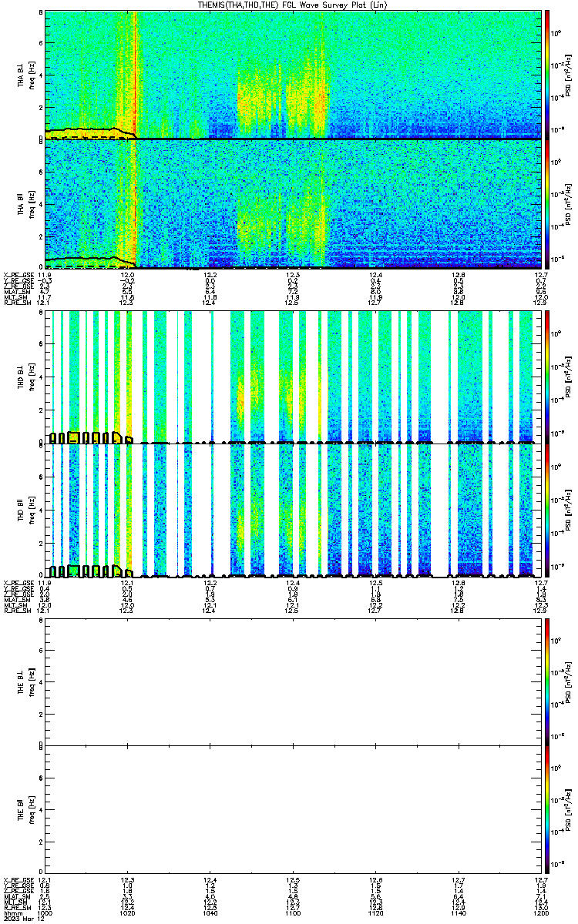Viewport: 578px width, 924px height.
Task: Click the 1200 time tick label
Action: [540, 912]
